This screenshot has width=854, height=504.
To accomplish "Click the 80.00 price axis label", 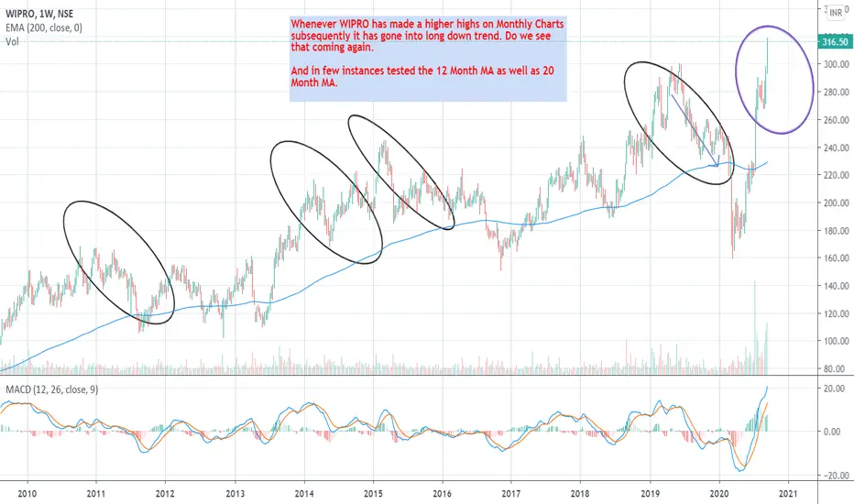I will [836, 369].
